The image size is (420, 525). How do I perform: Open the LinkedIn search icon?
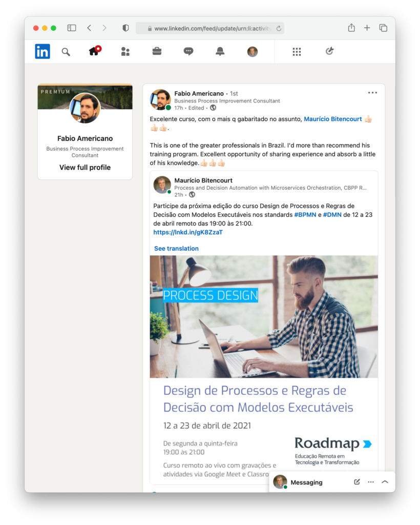[66, 52]
